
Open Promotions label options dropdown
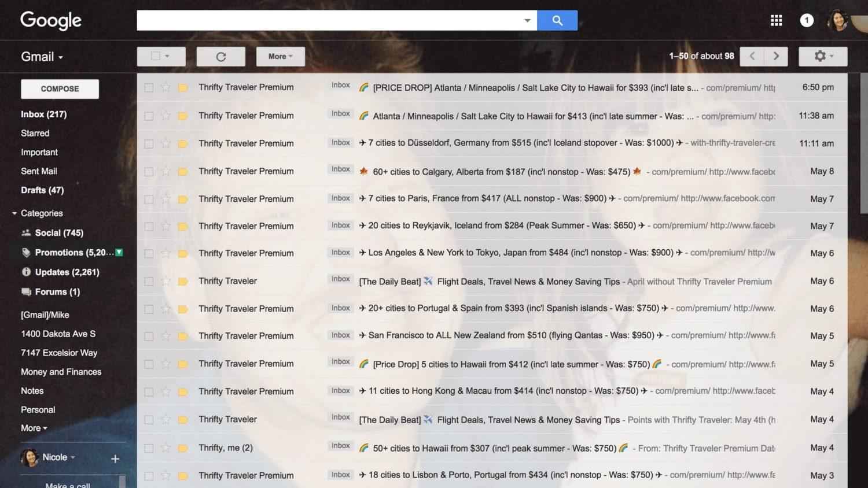coord(119,253)
